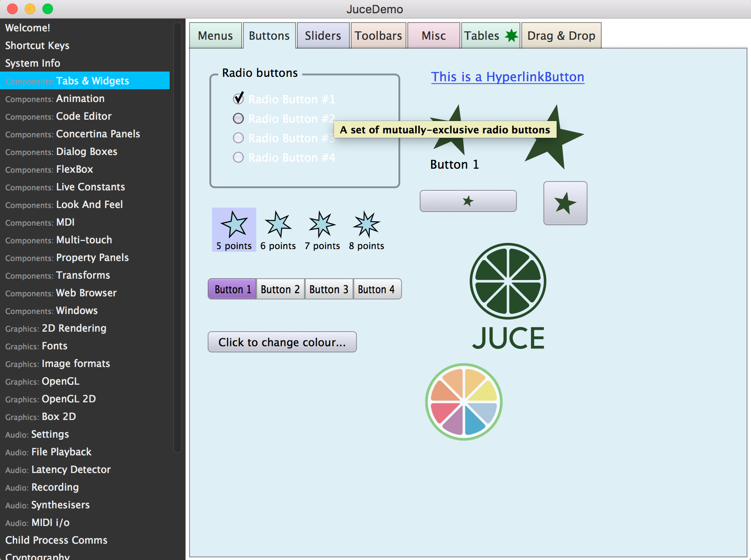Switch to the Menus tab
Image resolution: width=751 pixels, height=560 pixels.
[x=216, y=36]
